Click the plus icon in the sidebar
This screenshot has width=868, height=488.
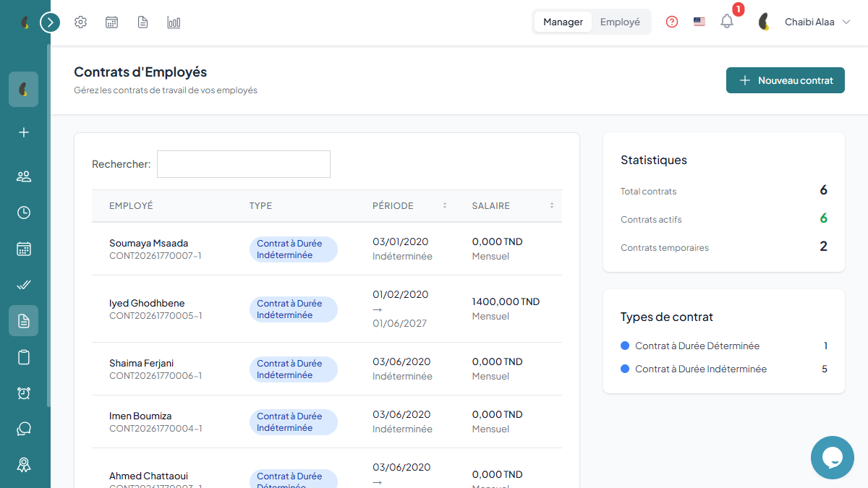(24, 132)
